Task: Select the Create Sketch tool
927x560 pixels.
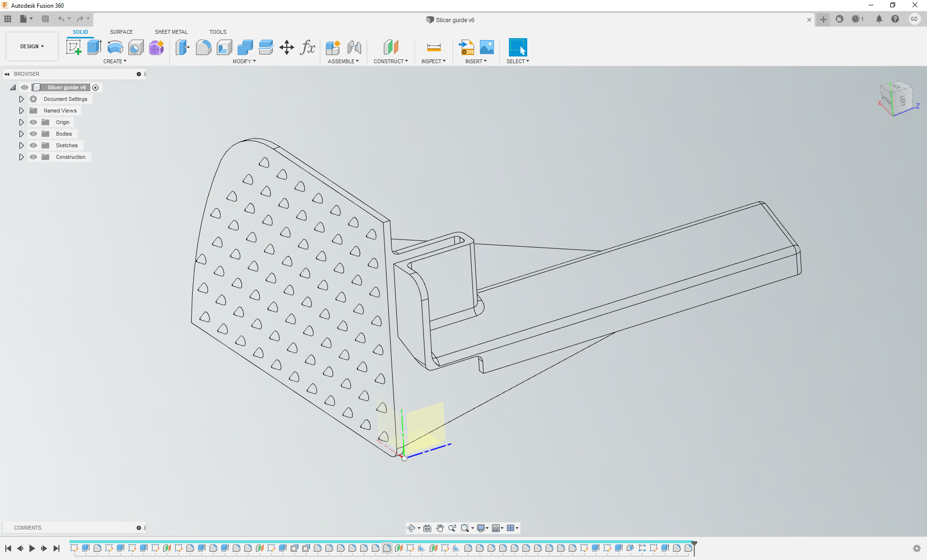Action: [x=73, y=47]
